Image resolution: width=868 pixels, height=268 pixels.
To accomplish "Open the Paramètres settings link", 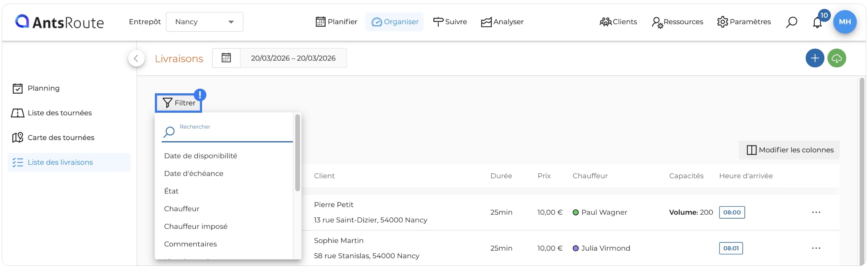I will pos(744,22).
